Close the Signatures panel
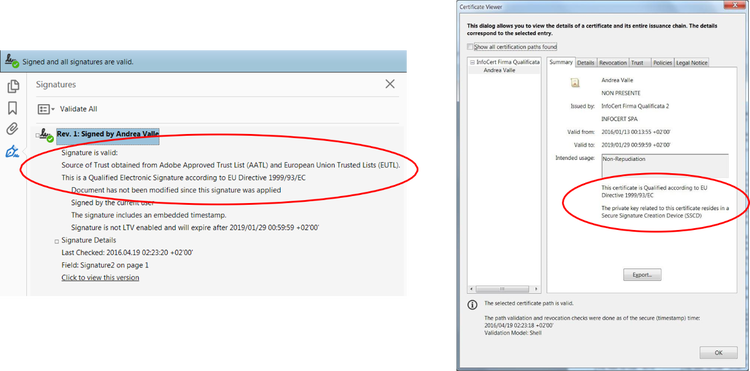 pos(390,84)
